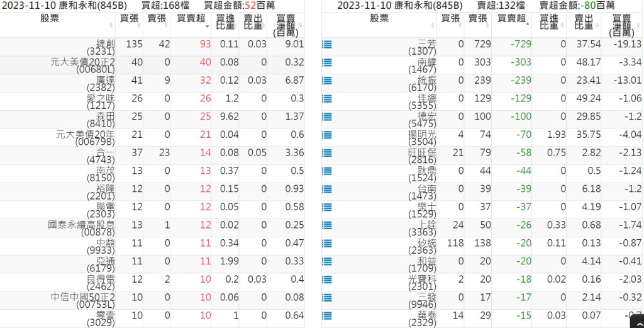The image size is (644, 328).
Task: Click the 元大美債20正2 (00680L) entry
Action: coord(82,65)
